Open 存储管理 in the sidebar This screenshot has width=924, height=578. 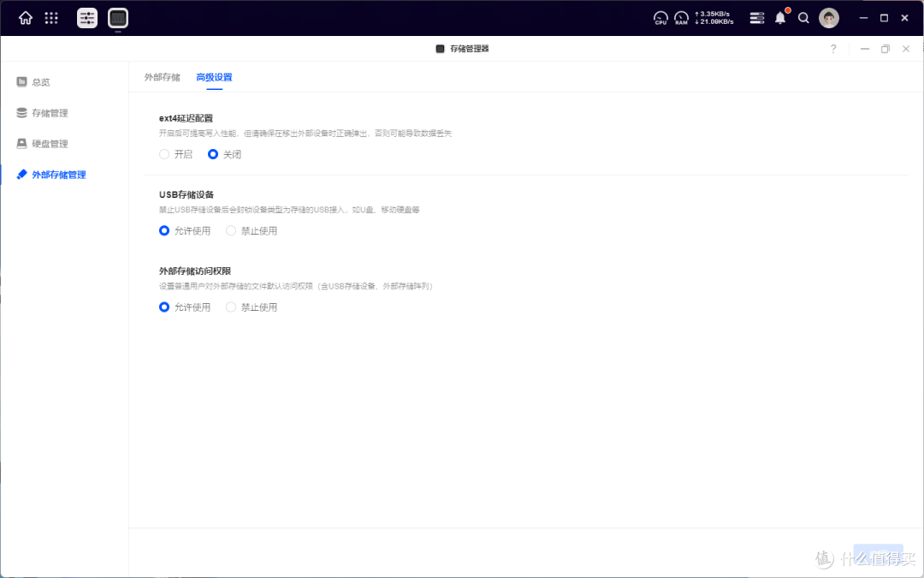coord(43,113)
